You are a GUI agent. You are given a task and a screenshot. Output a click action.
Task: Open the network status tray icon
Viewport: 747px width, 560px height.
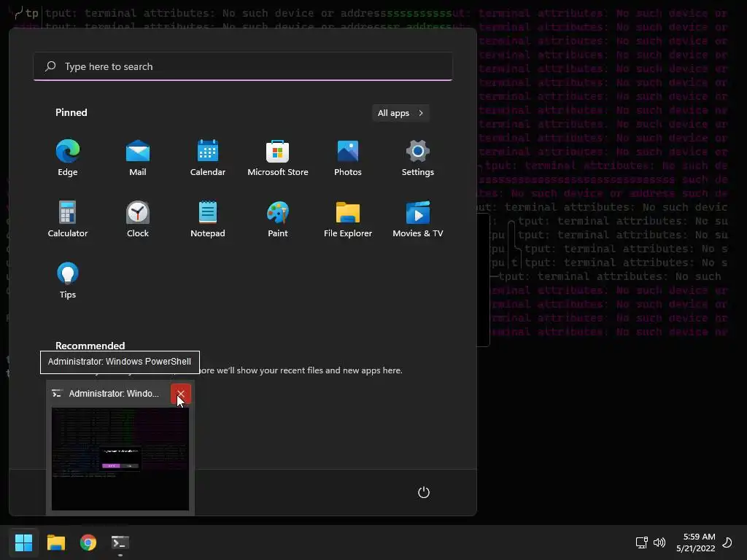[642, 542]
